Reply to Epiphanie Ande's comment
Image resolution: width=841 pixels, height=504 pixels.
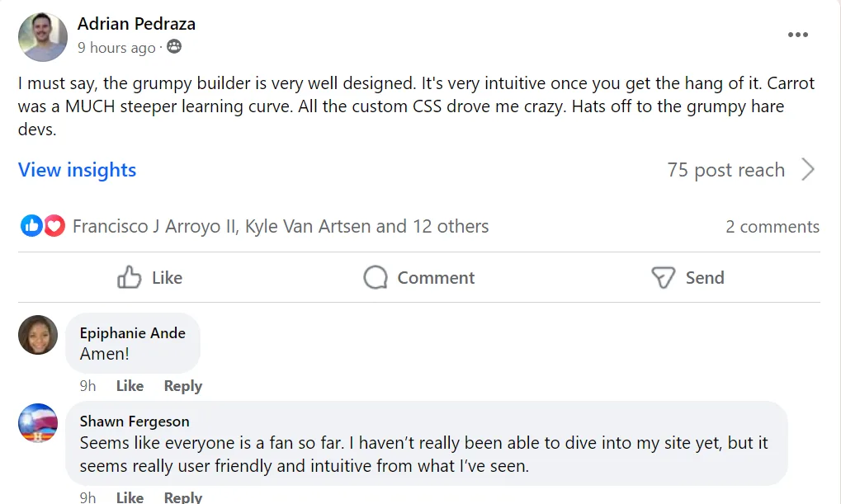pos(182,386)
